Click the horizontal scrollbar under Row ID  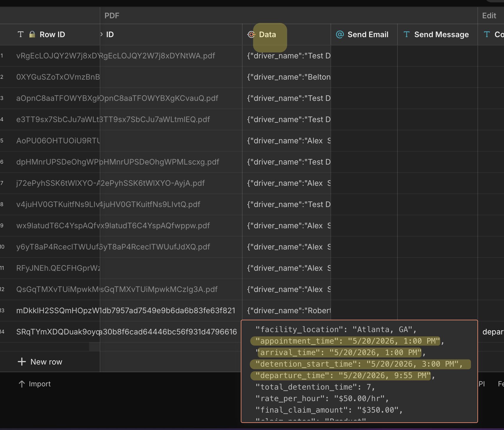(45, 347)
